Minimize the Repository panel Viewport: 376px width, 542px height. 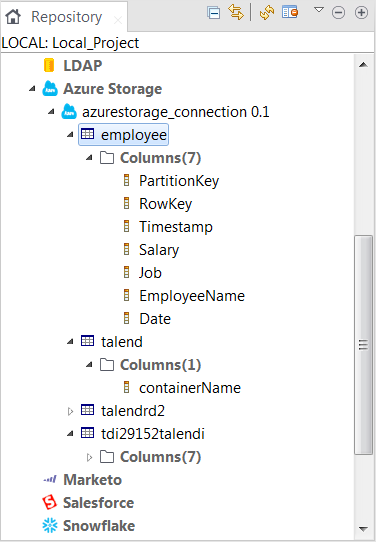(338, 13)
